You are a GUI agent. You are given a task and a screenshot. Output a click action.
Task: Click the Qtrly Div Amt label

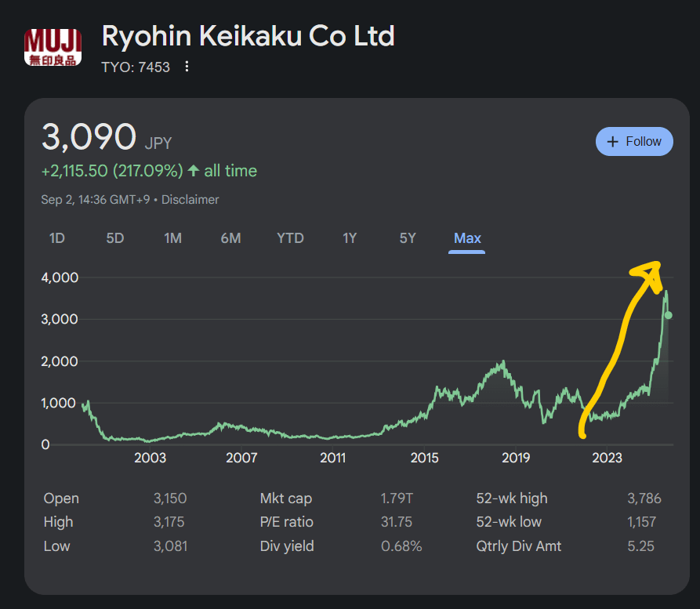pos(518,546)
